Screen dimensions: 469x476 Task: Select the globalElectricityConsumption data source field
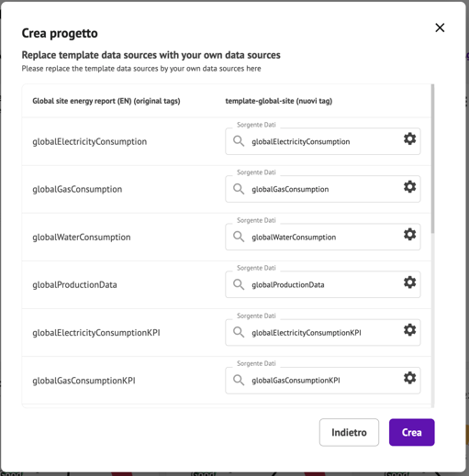coord(323,141)
